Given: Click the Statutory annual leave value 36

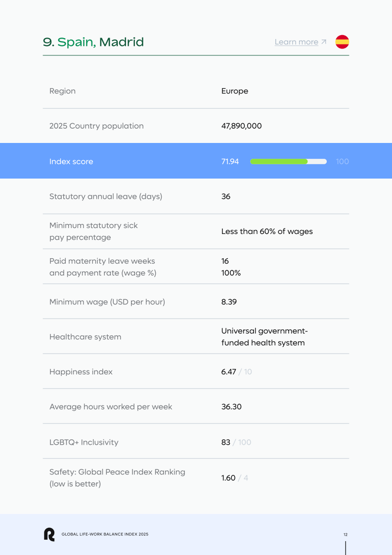Looking at the screenshot, I should 226,196.
